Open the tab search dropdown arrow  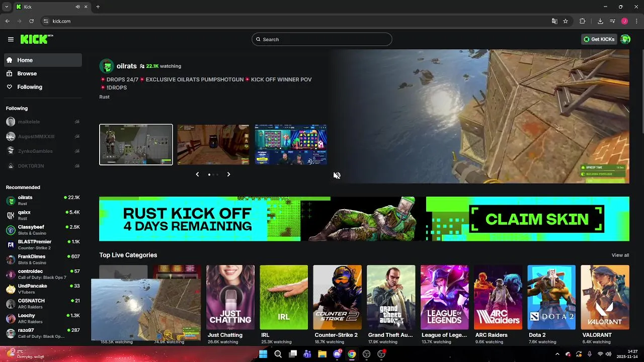[x=7, y=7]
